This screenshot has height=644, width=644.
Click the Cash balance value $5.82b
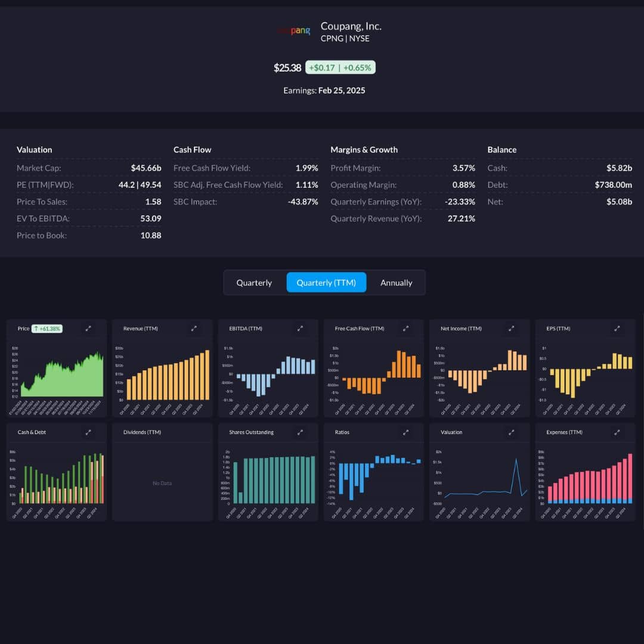click(x=620, y=168)
